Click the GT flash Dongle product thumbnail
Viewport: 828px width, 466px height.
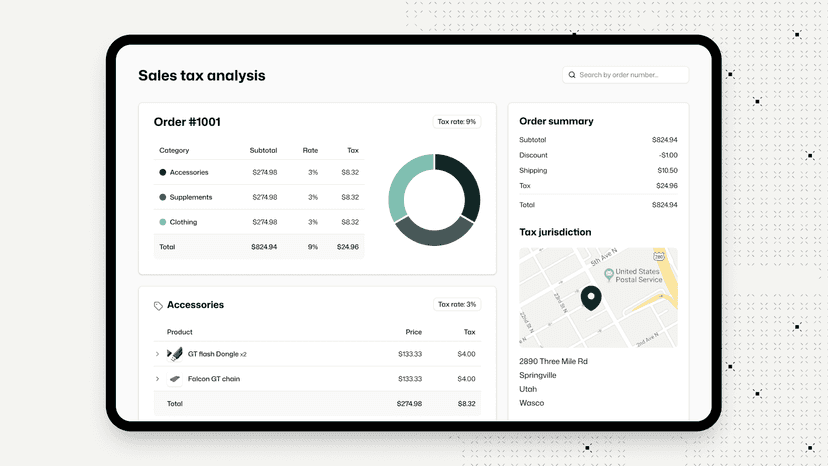click(175, 354)
